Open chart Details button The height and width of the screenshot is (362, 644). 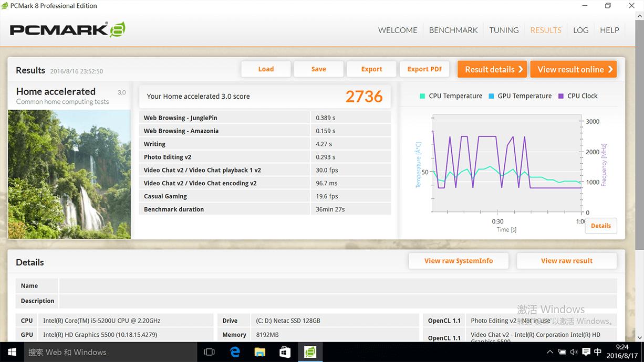coord(600,226)
